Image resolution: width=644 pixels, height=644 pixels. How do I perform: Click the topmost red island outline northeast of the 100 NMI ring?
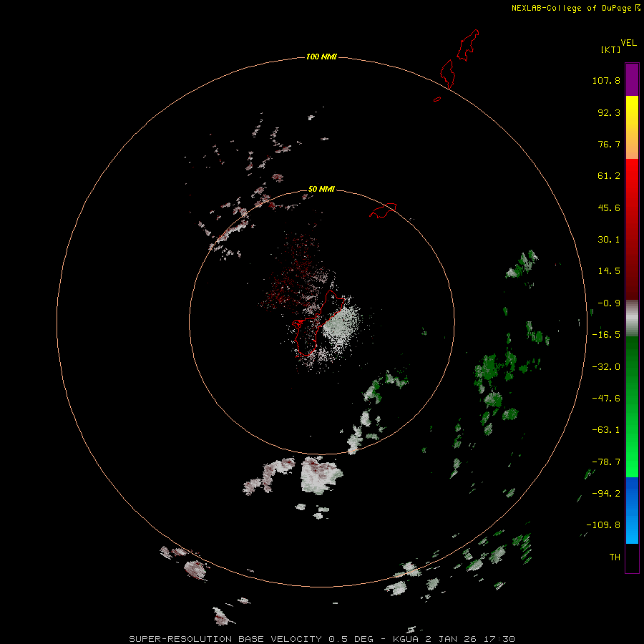click(x=468, y=45)
